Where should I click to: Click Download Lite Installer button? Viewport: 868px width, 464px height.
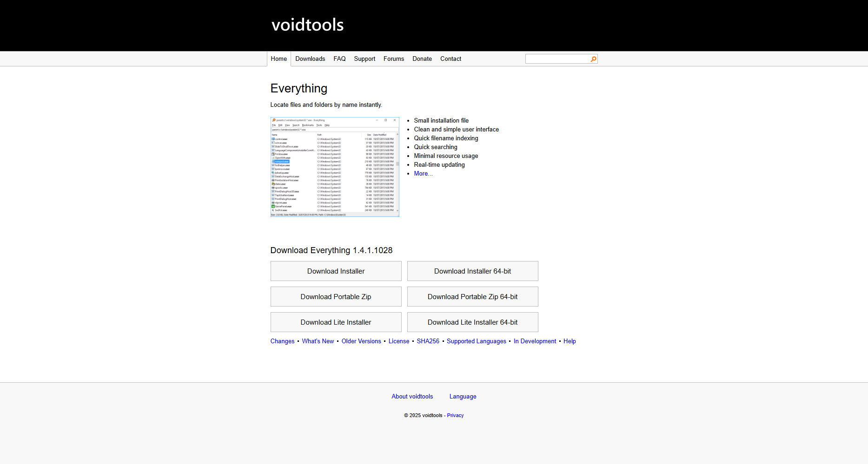coord(336,322)
